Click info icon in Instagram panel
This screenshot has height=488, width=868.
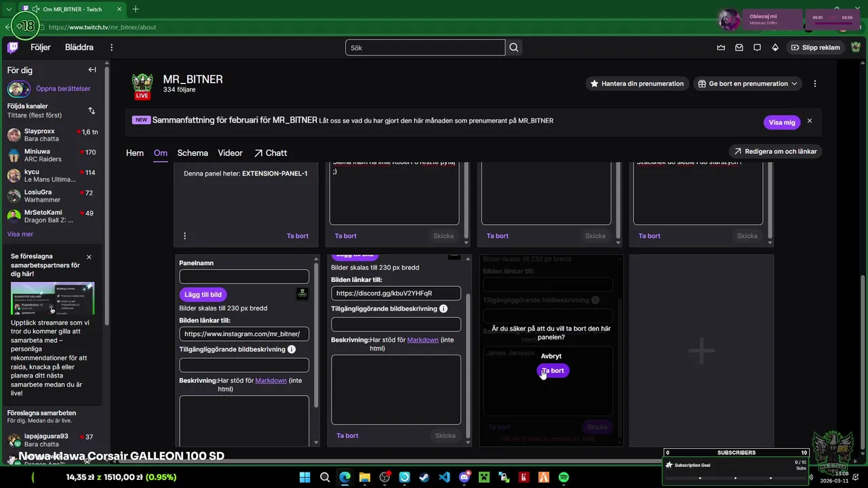292,349
